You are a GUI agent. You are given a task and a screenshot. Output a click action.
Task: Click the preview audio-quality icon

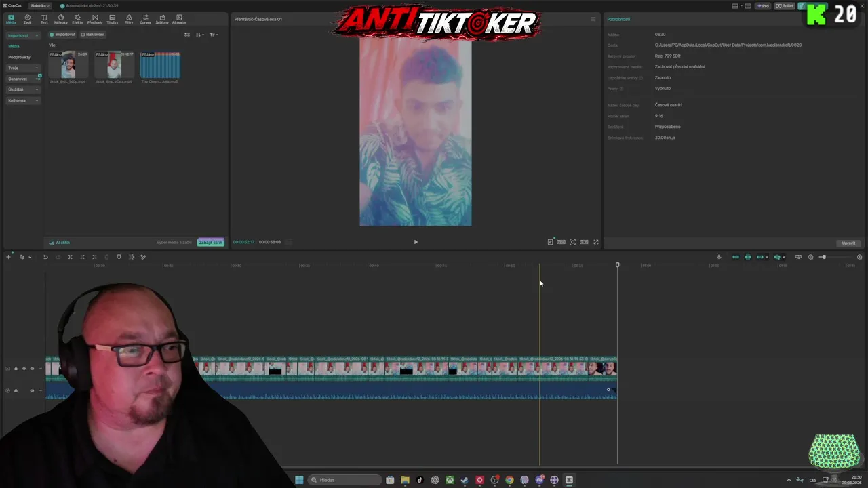click(x=551, y=242)
